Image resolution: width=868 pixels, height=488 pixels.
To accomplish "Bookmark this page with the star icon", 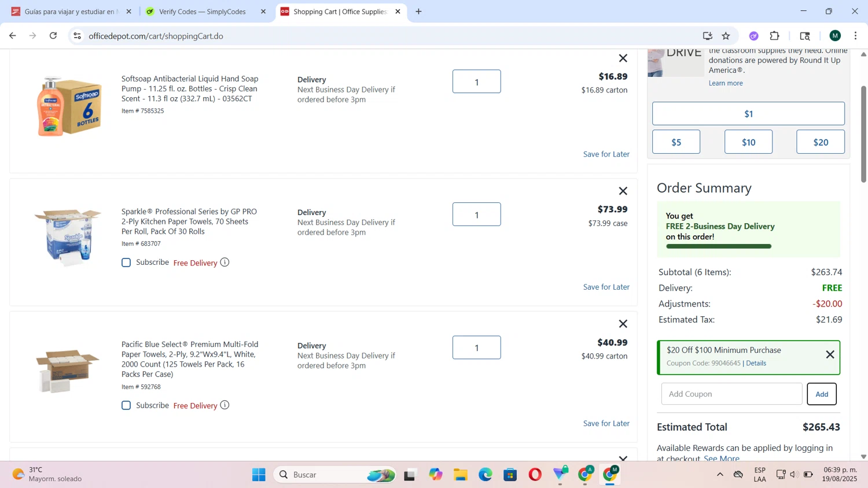I will (x=726, y=36).
